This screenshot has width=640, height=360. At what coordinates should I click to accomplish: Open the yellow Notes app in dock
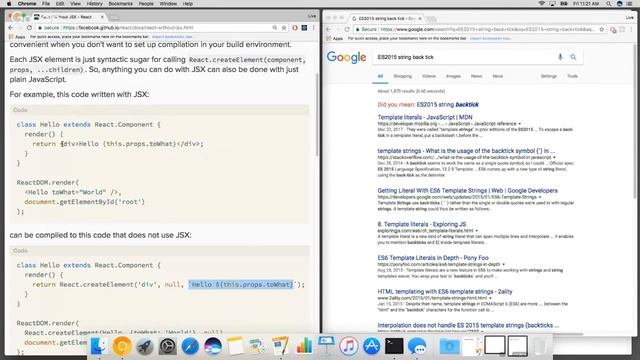click(236, 346)
